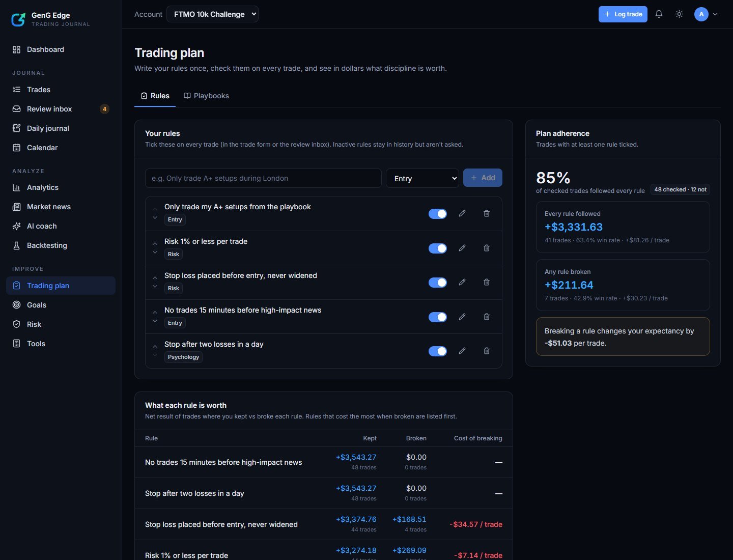Expand the Entry category dropdown
The height and width of the screenshot is (560, 733).
(422, 178)
